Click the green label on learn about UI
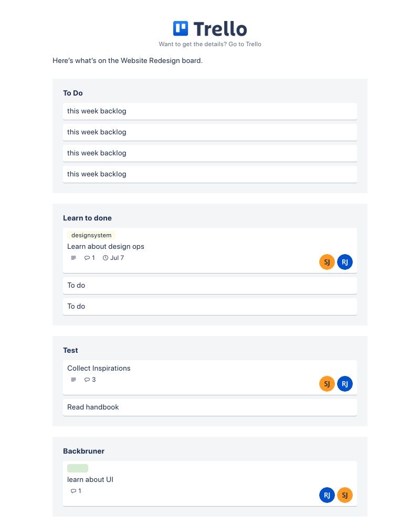 (78, 468)
